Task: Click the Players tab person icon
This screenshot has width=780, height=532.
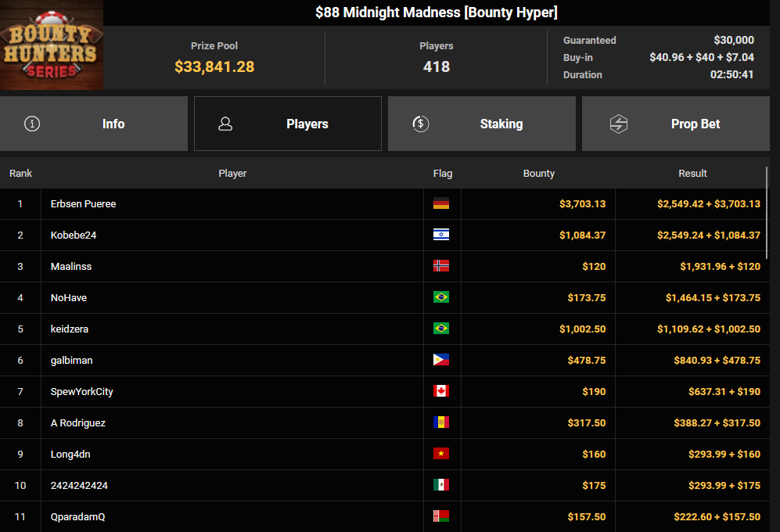Action: pos(225,124)
